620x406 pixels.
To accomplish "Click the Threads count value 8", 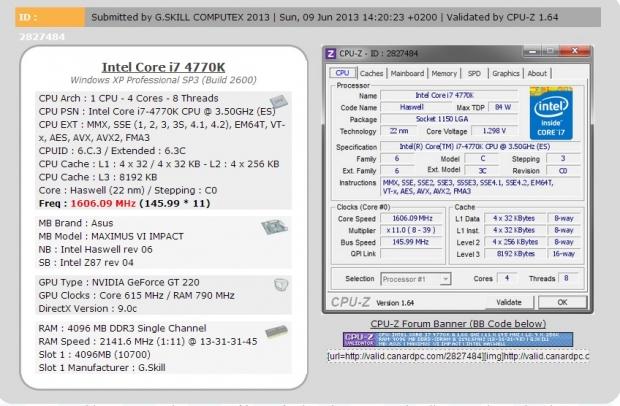I will pos(566,278).
